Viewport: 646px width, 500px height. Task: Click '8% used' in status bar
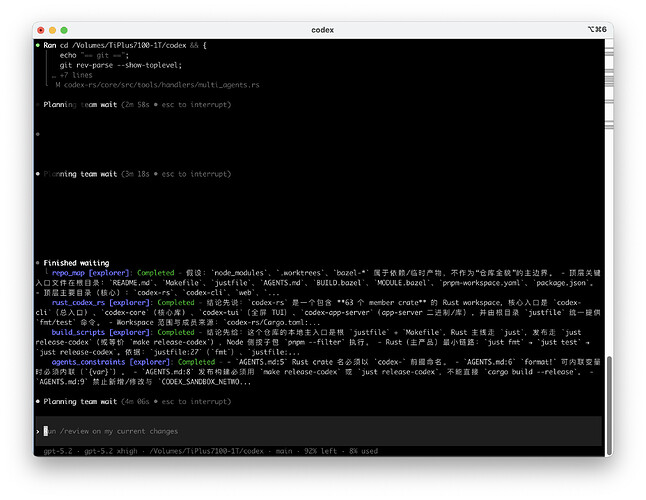click(x=363, y=451)
